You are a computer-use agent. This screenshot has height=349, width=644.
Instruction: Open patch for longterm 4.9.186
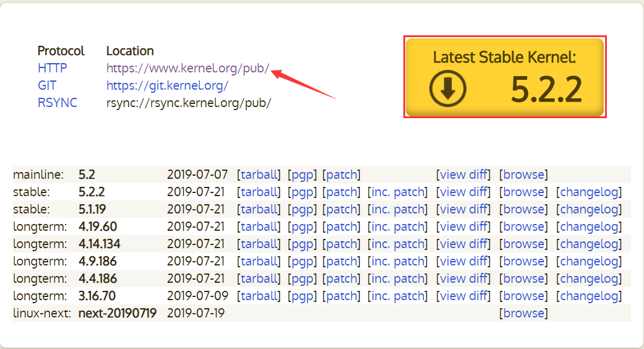(x=341, y=262)
